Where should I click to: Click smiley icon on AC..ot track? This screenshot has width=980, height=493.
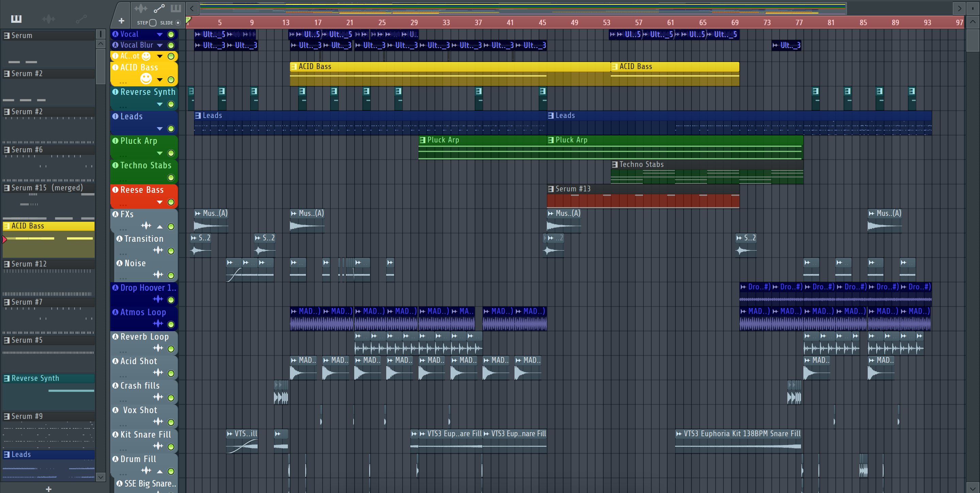146,56
